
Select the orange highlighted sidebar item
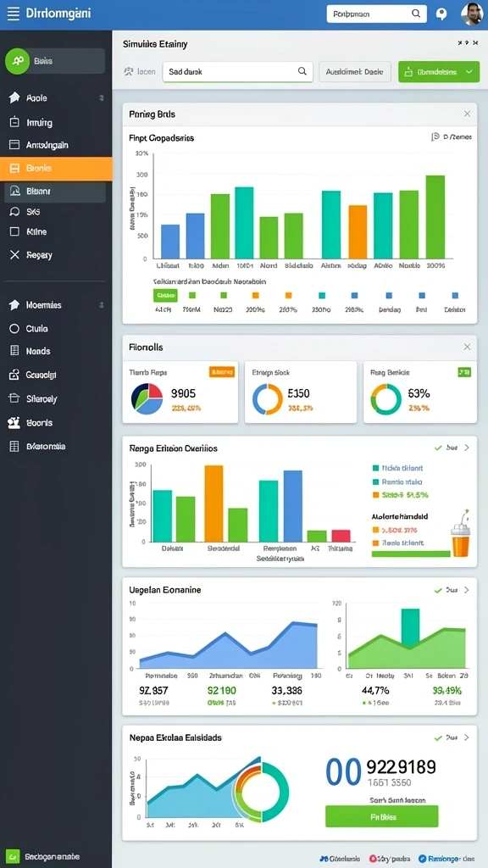click(x=56, y=169)
